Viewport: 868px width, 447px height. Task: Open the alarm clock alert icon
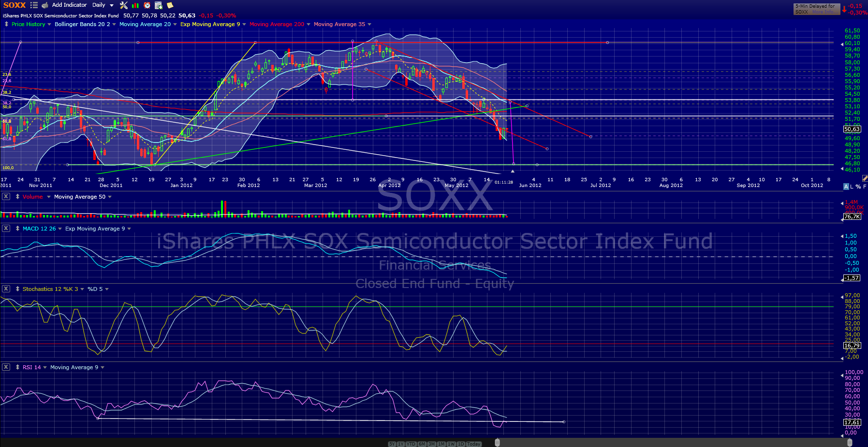(x=147, y=5)
